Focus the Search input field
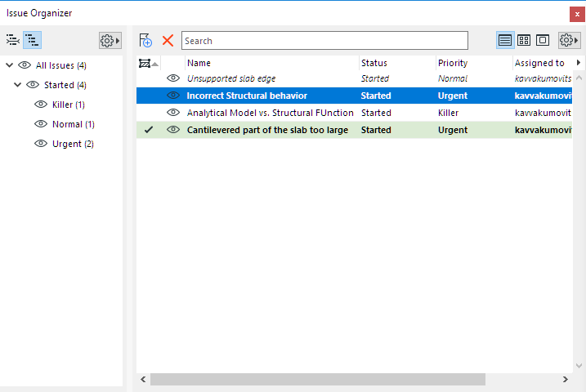The image size is (586, 392). tap(324, 40)
